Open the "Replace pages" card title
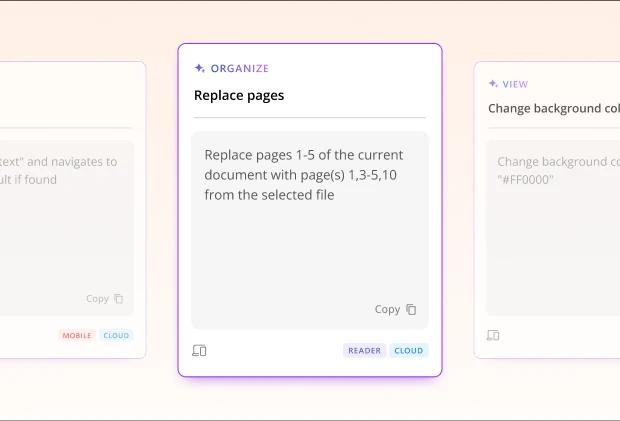Viewport: 620px width, 421px height. point(239,96)
